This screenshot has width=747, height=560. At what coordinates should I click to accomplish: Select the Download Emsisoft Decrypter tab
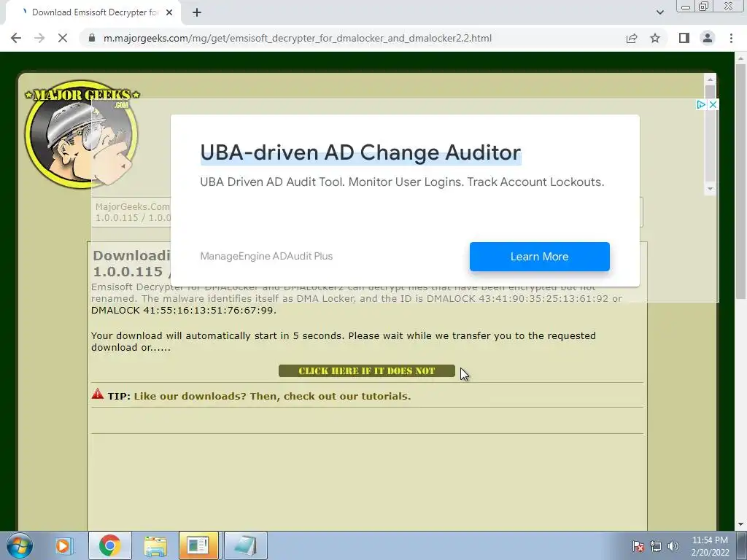click(x=93, y=12)
